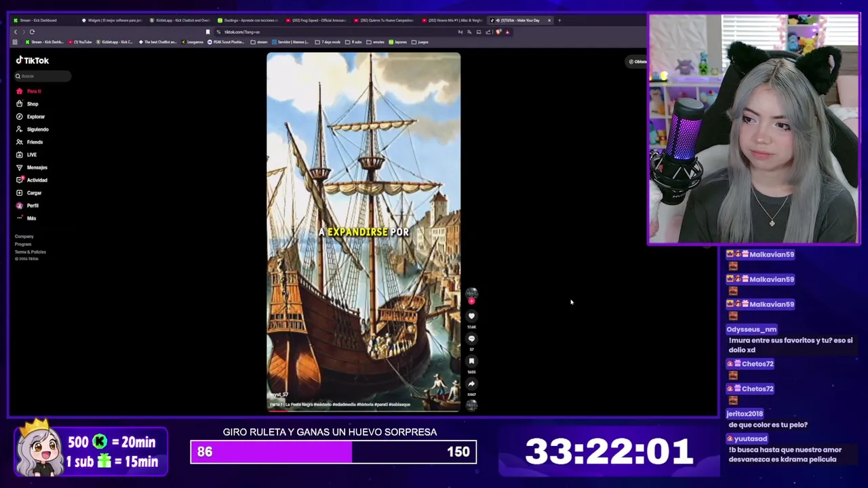Open the apps grid in the bookmarks bar
This screenshot has height=488, width=868.
15,42
